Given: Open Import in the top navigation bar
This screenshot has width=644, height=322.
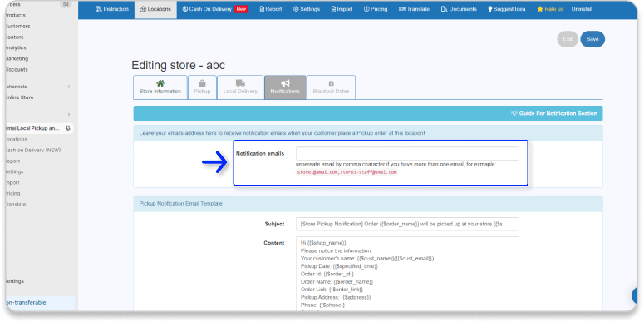Looking at the screenshot, I should 342,9.
